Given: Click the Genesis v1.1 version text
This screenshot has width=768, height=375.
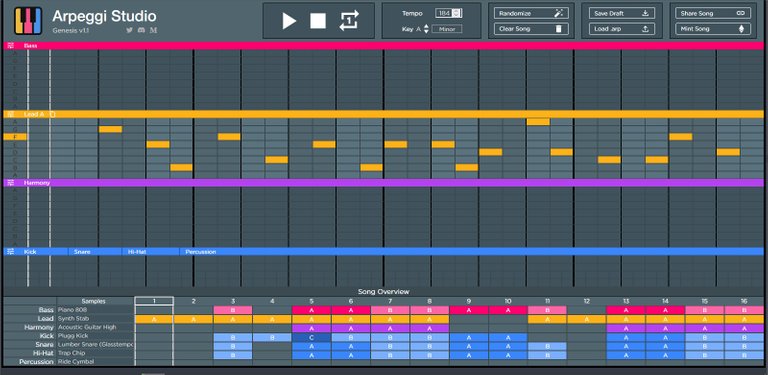Looking at the screenshot, I should click(71, 30).
